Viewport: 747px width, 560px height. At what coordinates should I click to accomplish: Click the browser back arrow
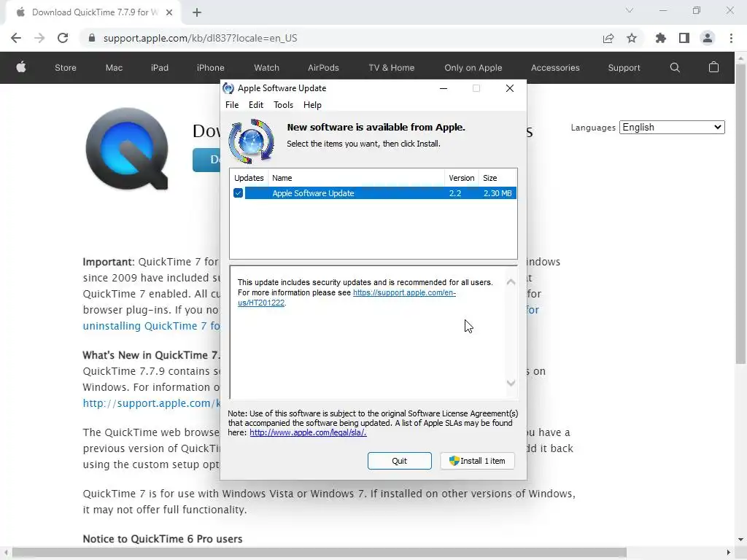pos(16,38)
